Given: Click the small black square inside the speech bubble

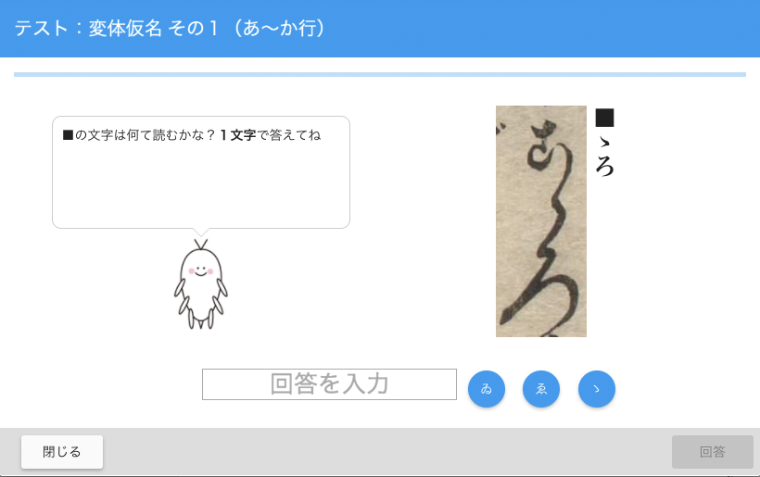Looking at the screenshot, I should pos(68,135).
